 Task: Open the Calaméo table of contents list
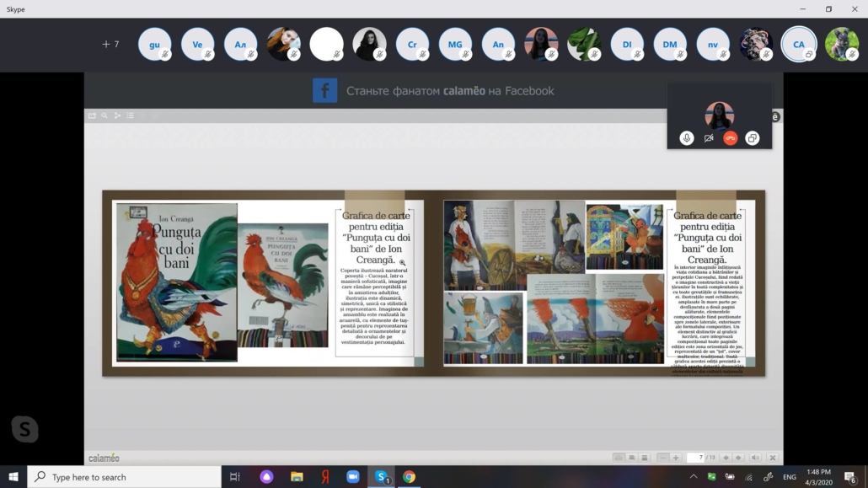130,115
